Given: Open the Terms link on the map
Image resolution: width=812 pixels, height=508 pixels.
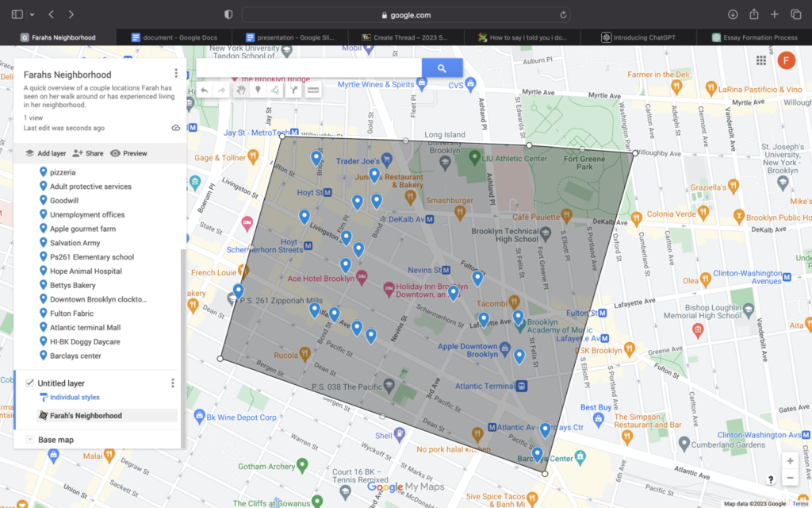Looking at the screenshot, I should [800, 504].
